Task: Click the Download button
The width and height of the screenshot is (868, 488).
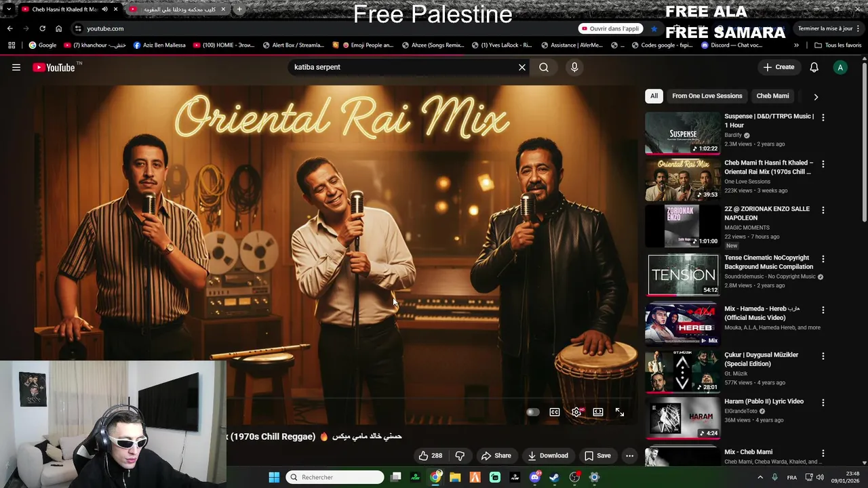Action: (x=548, y=455)
